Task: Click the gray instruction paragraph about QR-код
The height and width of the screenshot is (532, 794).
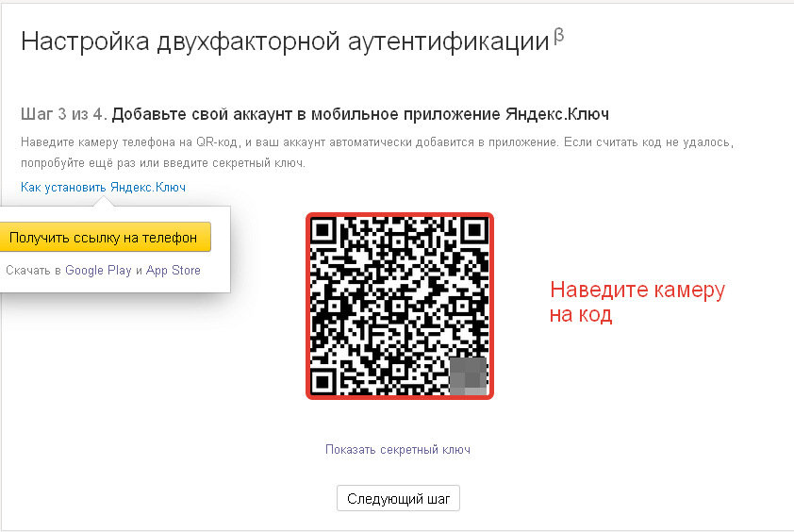Action: 377,153
